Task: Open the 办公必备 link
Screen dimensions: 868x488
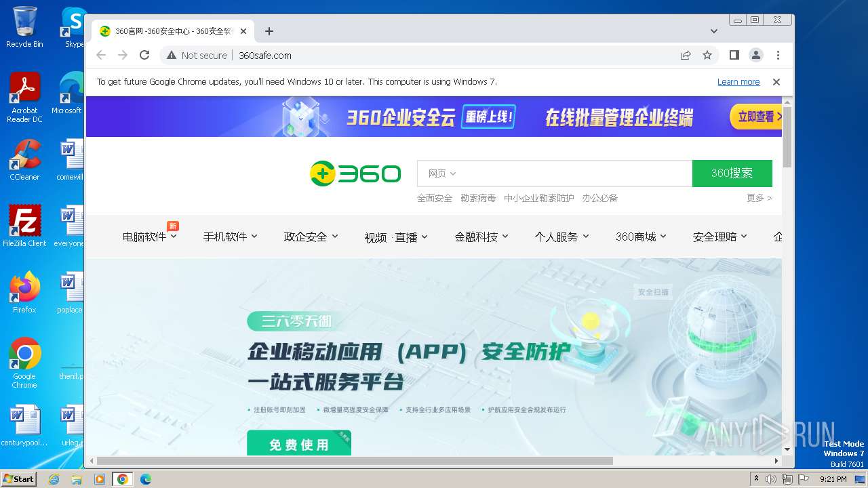Action: coord(600,198)
